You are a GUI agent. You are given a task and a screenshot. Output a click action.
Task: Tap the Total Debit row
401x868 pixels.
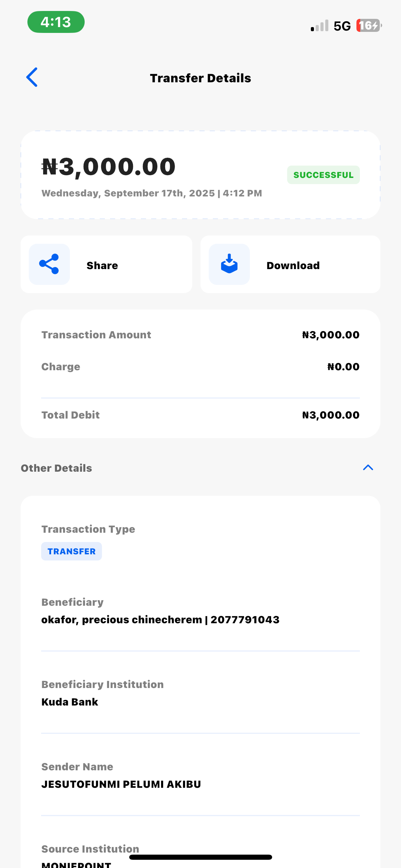pyautogui.click(x=200, y=415)
